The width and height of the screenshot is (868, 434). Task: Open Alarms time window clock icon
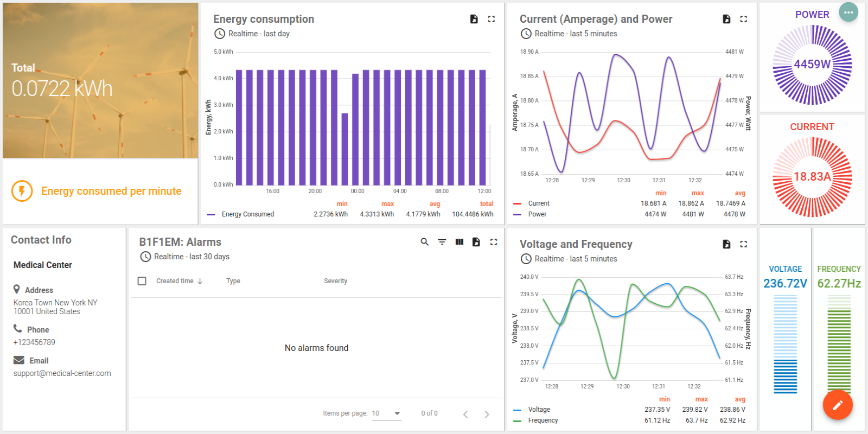145,257
